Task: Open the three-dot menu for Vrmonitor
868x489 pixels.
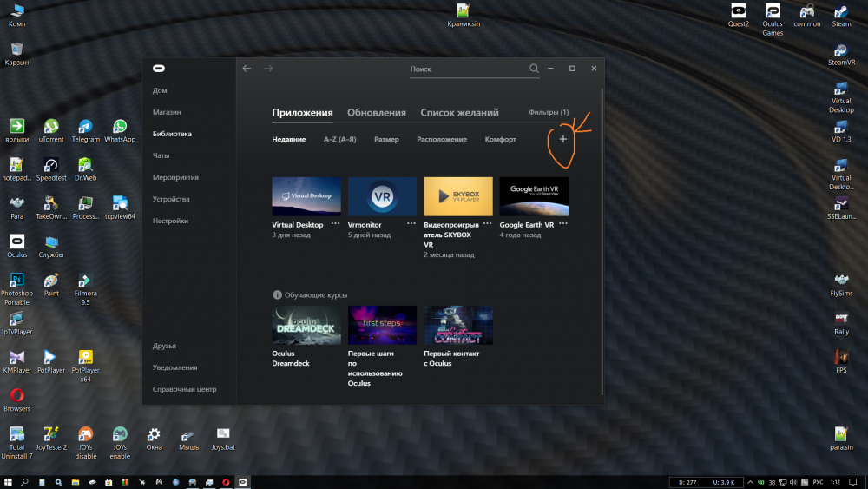Action: pos(411,224)
